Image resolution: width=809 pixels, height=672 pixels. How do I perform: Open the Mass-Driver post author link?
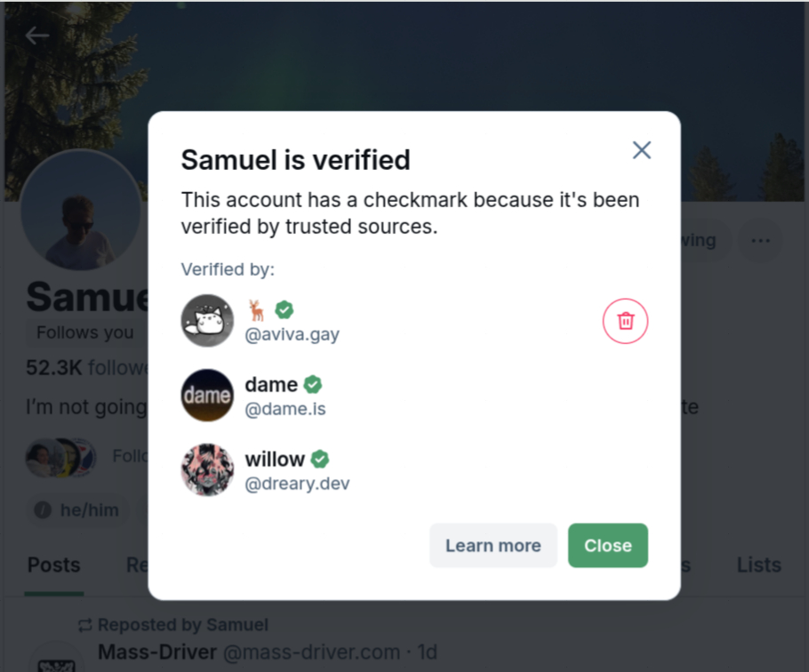[x=157, y=652]
